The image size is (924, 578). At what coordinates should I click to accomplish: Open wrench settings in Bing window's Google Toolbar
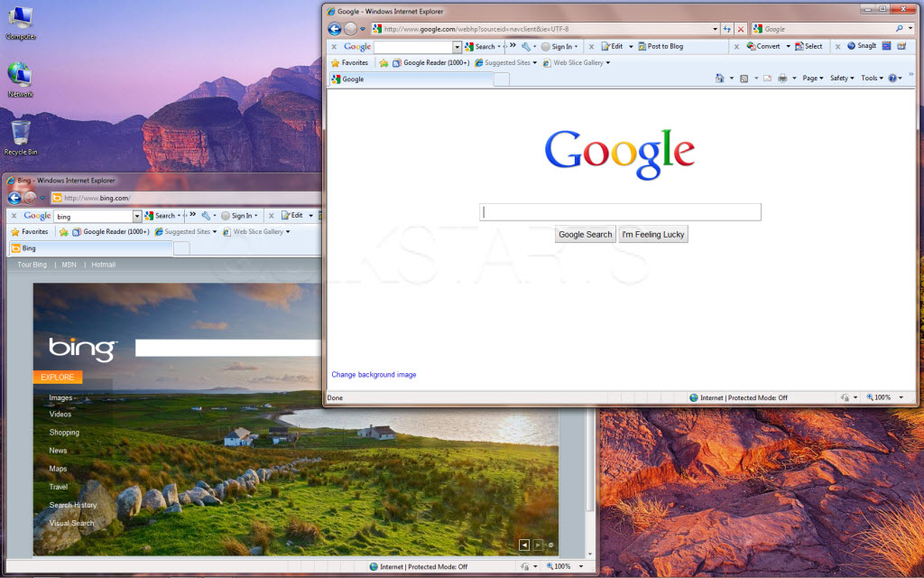click(206, 215)
